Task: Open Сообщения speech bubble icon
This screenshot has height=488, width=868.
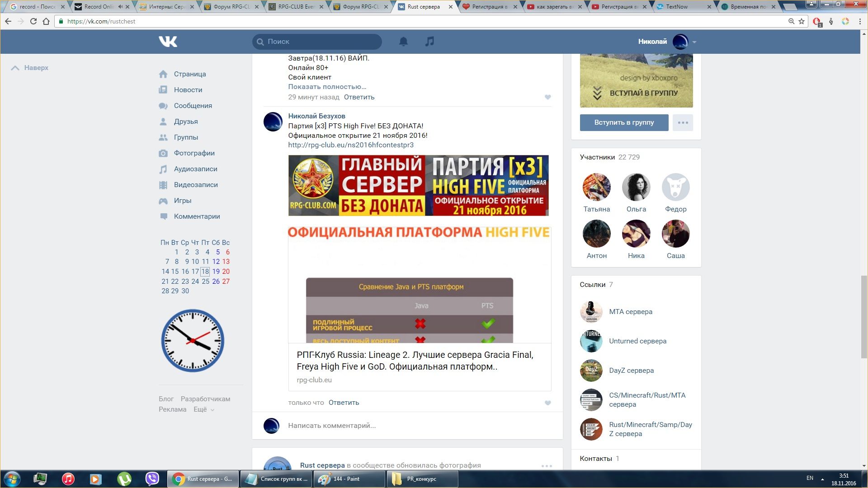Action: 163,106
